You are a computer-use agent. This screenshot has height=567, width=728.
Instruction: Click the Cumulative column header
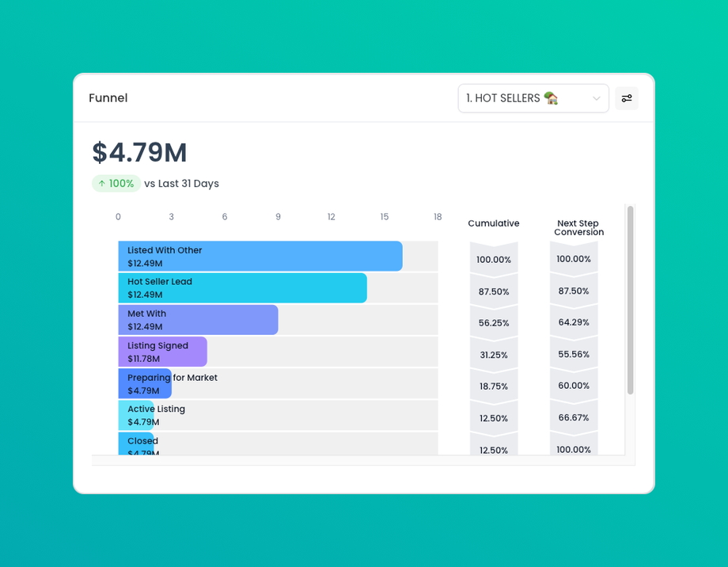(494, 223)
